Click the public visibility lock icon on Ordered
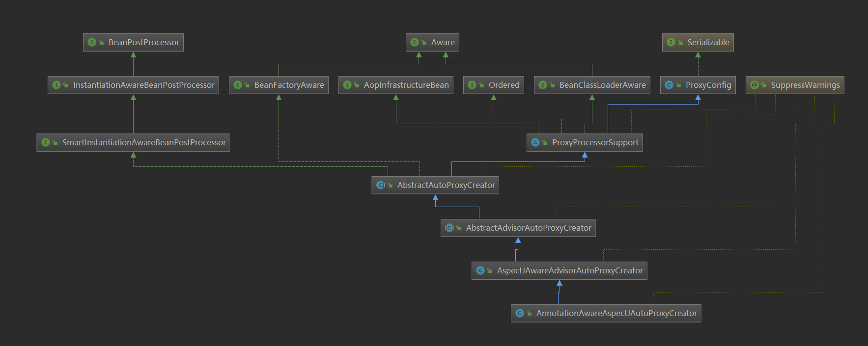 (x=481, y=85)
